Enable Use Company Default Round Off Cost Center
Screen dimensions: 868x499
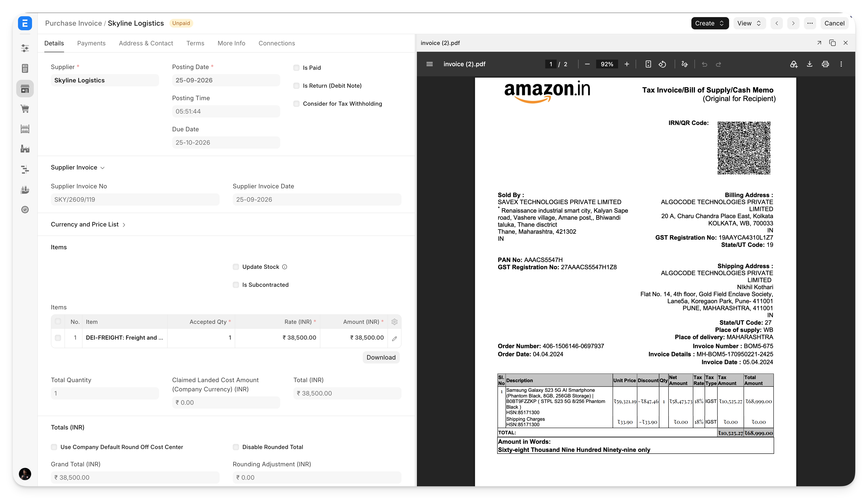(54, 447)
